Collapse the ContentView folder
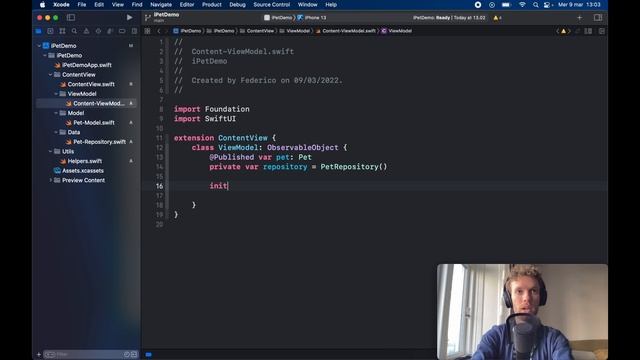640x360 pixels. click(x=51, y=75)
